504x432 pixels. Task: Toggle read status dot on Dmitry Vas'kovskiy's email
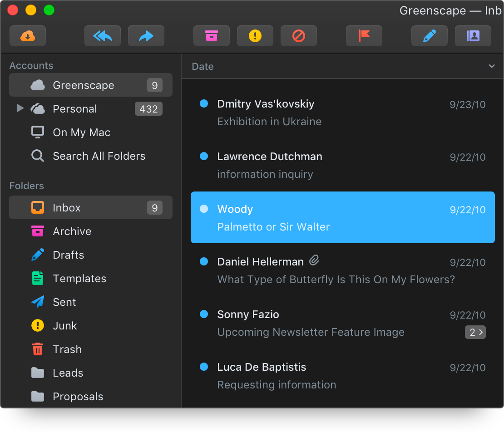point(203,103)
